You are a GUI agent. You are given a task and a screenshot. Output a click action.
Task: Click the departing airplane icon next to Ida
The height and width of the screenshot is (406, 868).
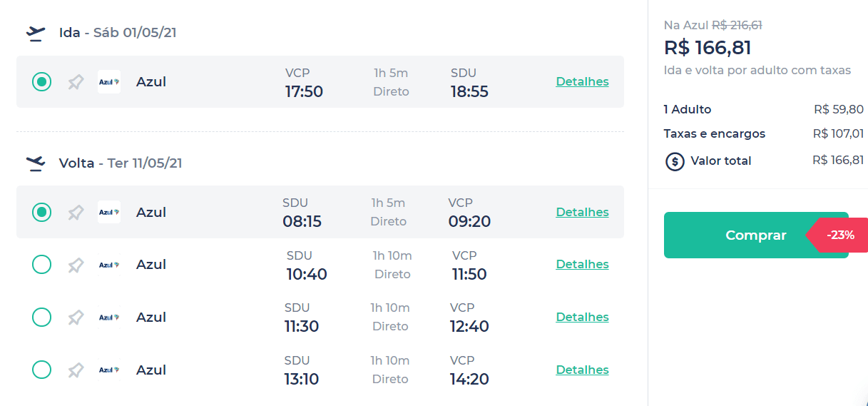point(36,33)
